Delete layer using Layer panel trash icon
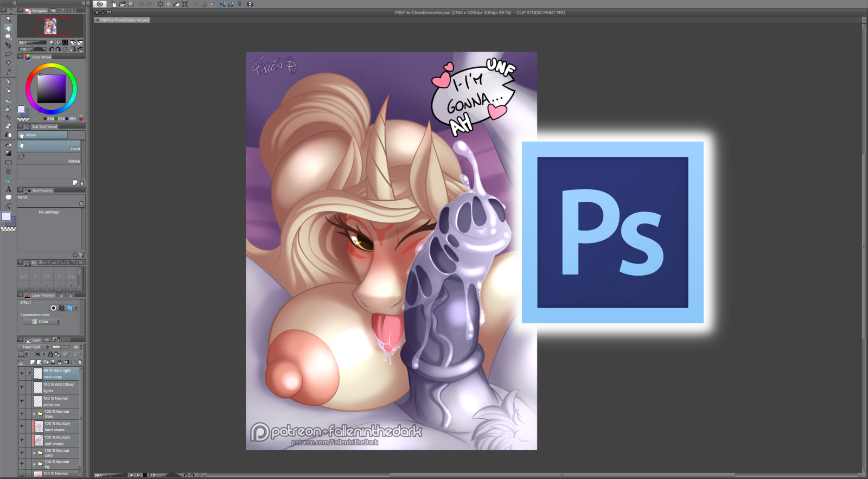Image resolution: width=868 pixels, height=479 pixels. click(x=80, y=362)
